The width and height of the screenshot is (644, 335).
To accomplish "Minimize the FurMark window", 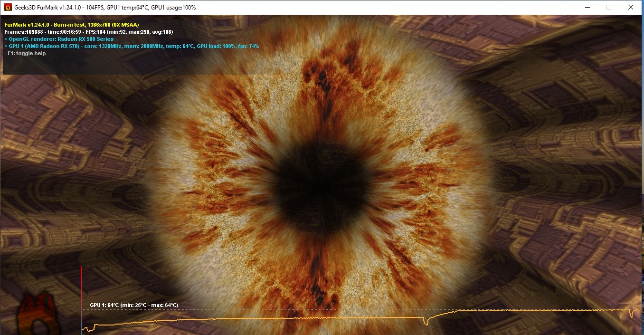I will [587, 8].
